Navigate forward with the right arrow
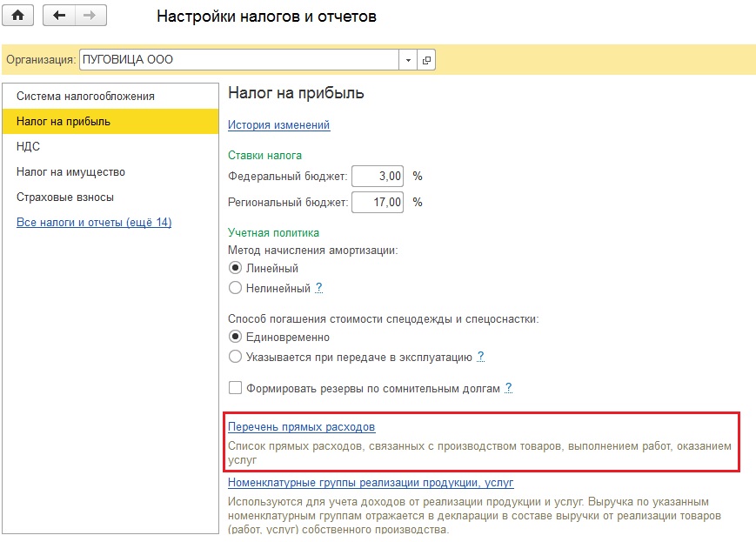Viewport: 756px width, 542px height. tap(90, 16)
